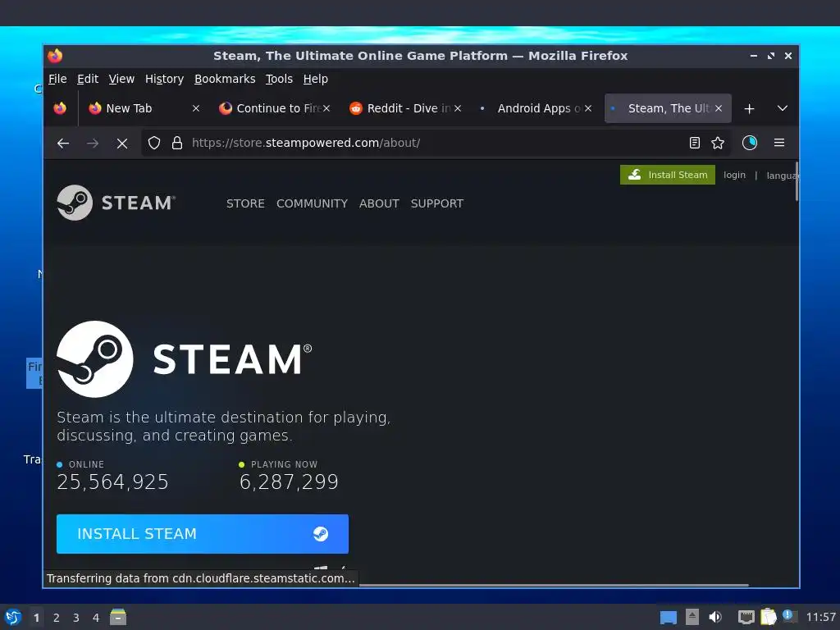Close the Android Apps tab
The image size is (840, 630).
587,108
